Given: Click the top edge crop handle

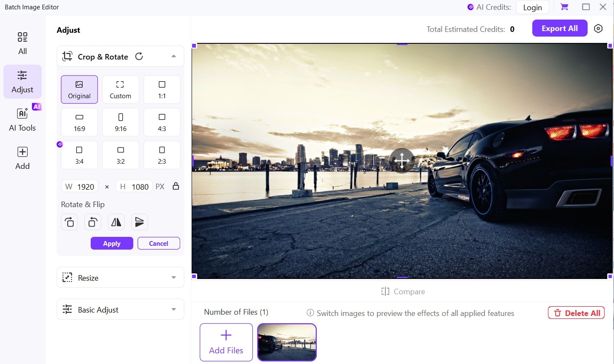Looking at the screenshot, I should click(402, 44).
